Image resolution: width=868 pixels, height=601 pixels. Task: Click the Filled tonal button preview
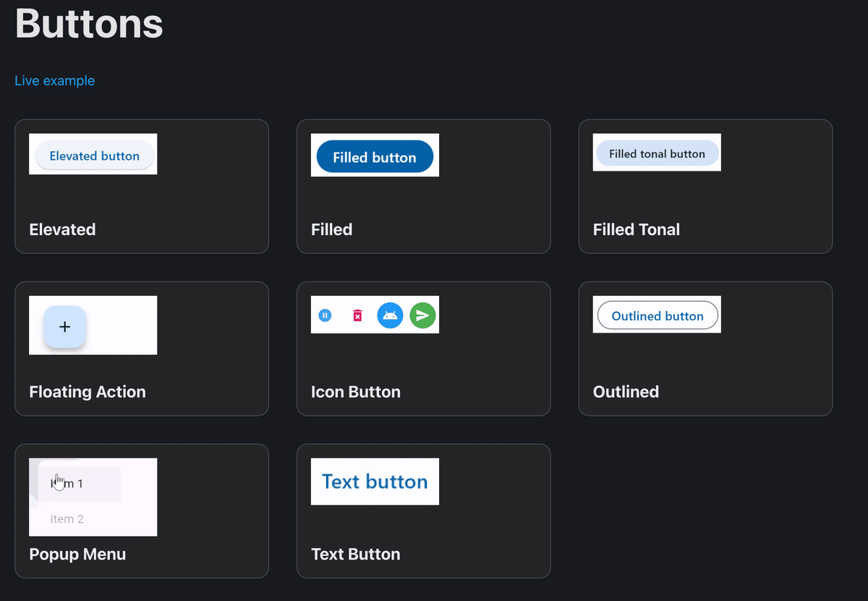click(x=657, y=153)
